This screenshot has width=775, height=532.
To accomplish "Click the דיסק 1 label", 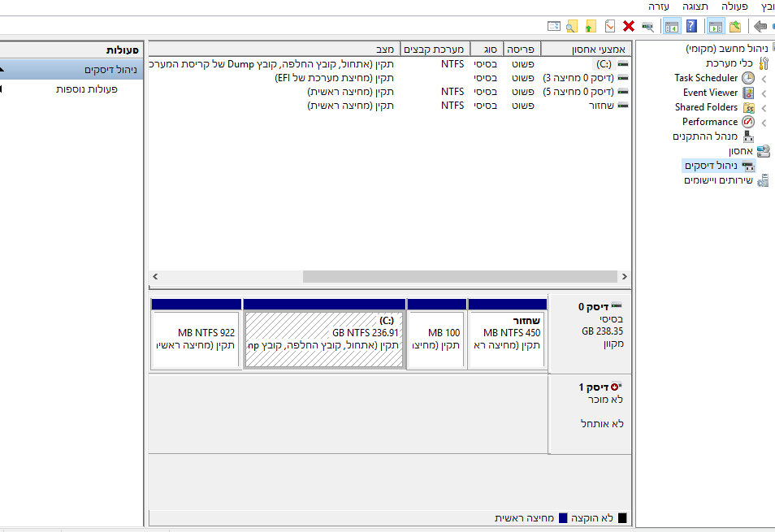I will tap(594, 387).
